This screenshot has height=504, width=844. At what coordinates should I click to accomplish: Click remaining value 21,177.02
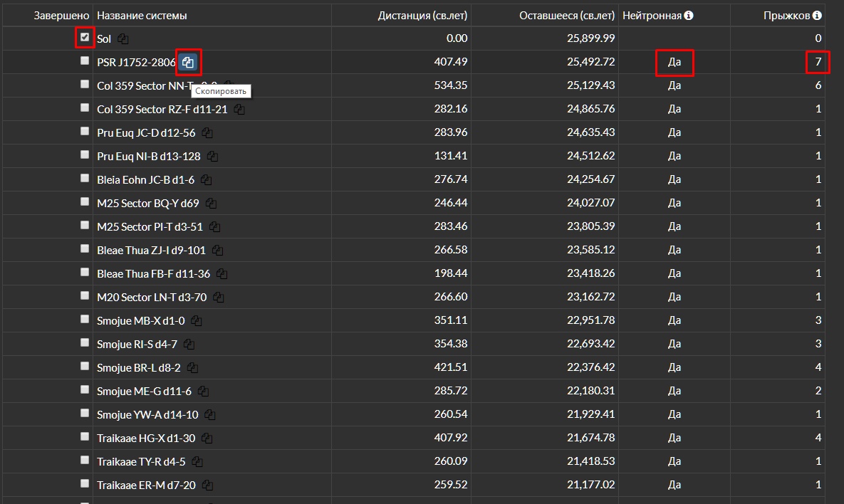590,485
